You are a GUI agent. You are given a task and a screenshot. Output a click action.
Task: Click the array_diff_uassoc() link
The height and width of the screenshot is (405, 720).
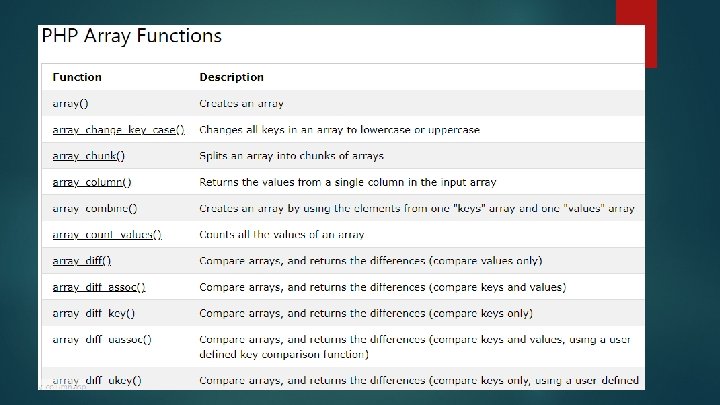point(102,339)
